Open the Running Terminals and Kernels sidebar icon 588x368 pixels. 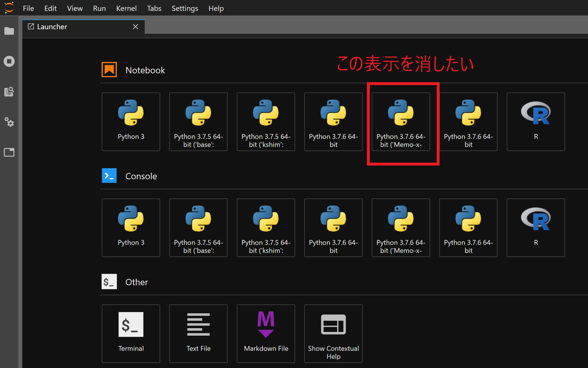click(x=9, y=61)
